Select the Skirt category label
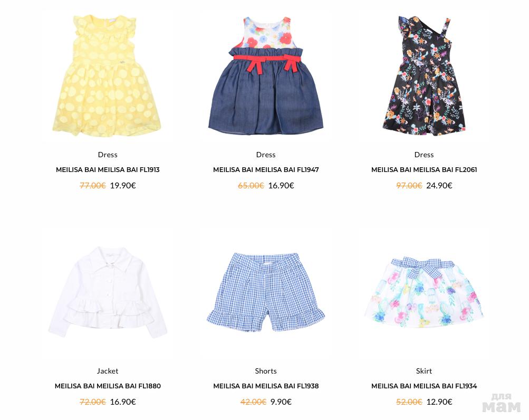 point(424,371)
